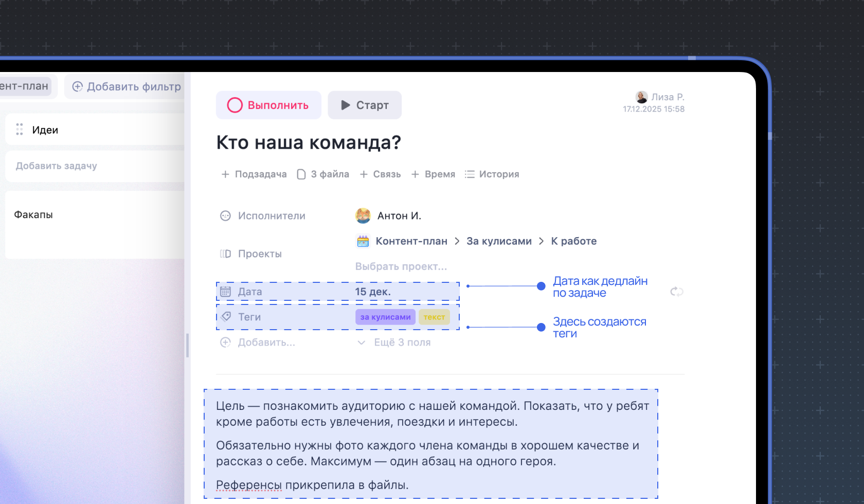Screen dimensions: 864x504
Task: Open the История (history) icon
Action: pos(470,174)
